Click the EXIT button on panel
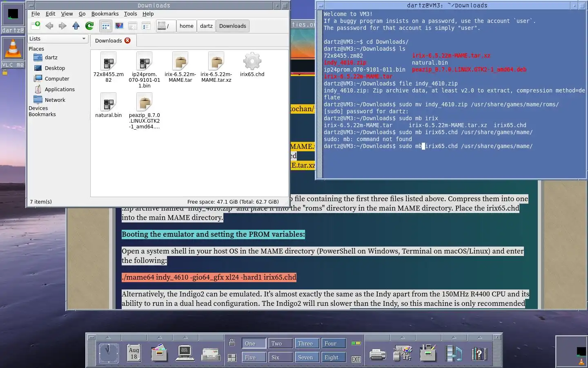 coord(356,359)
